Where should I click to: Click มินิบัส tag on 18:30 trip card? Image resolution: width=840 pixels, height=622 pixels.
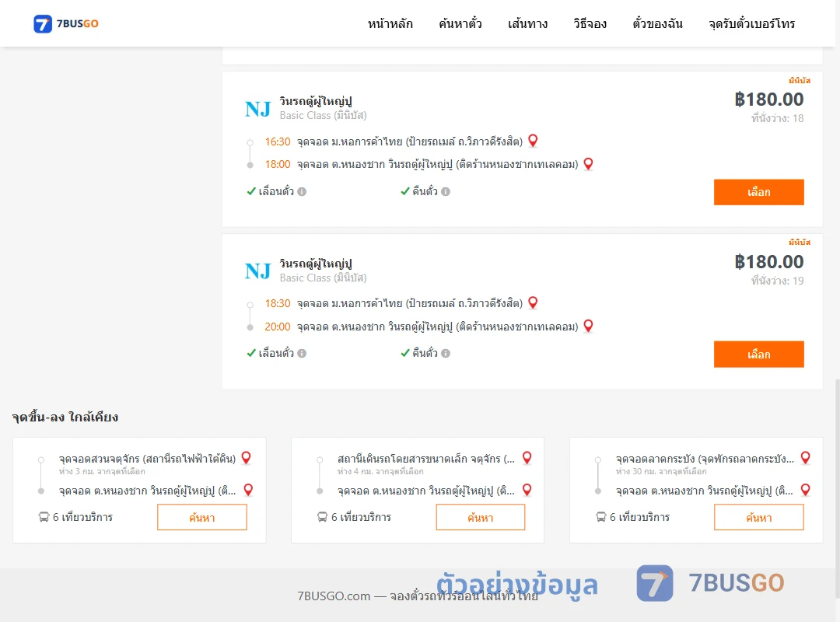pyautogui.click(x=800, y=242)
